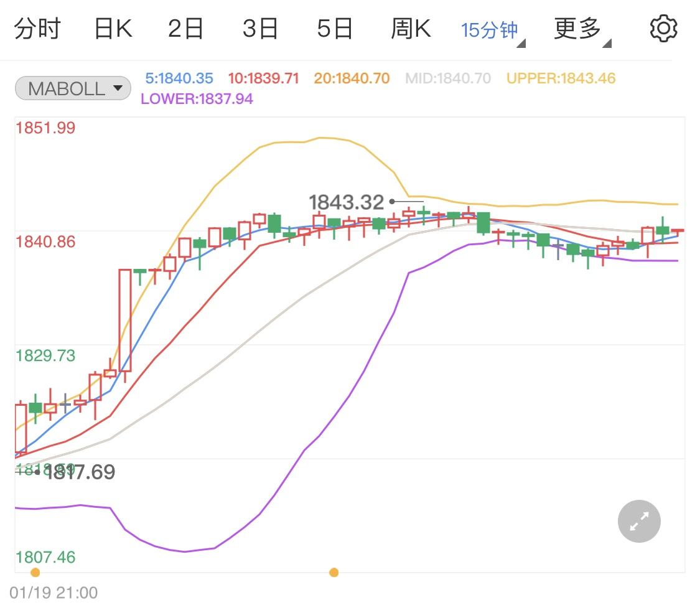Switch to the 日K daily candlestick tab
700x605 pixels.
(112, 27)
